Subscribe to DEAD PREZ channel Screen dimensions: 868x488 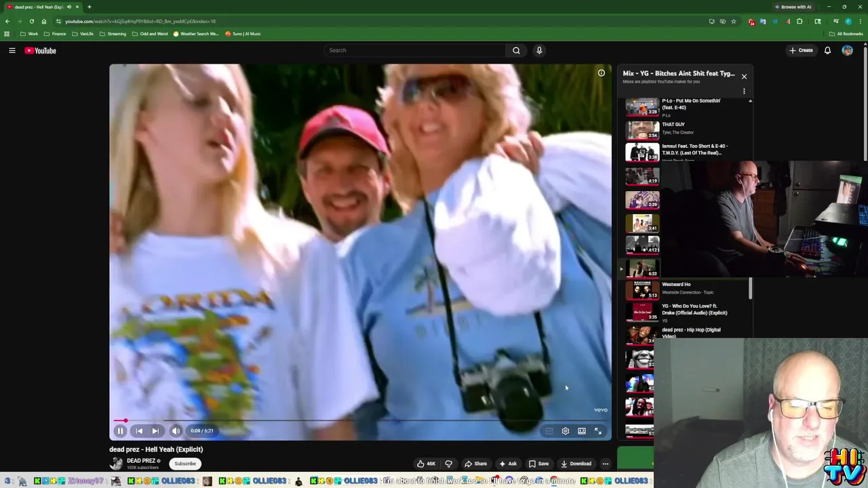coord(185,464)
